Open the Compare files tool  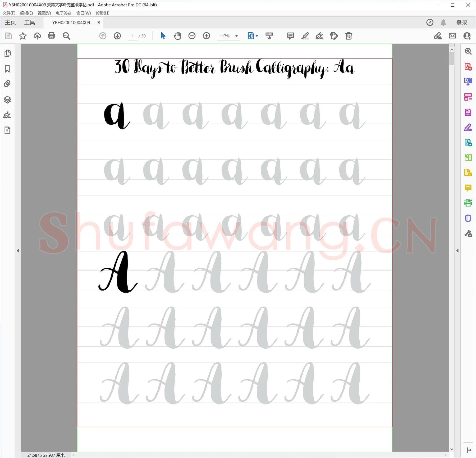click(468, 158)
